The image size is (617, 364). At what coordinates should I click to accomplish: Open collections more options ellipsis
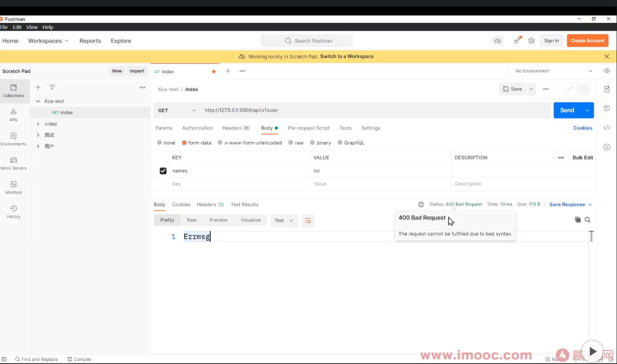click(x=142, y=87)
